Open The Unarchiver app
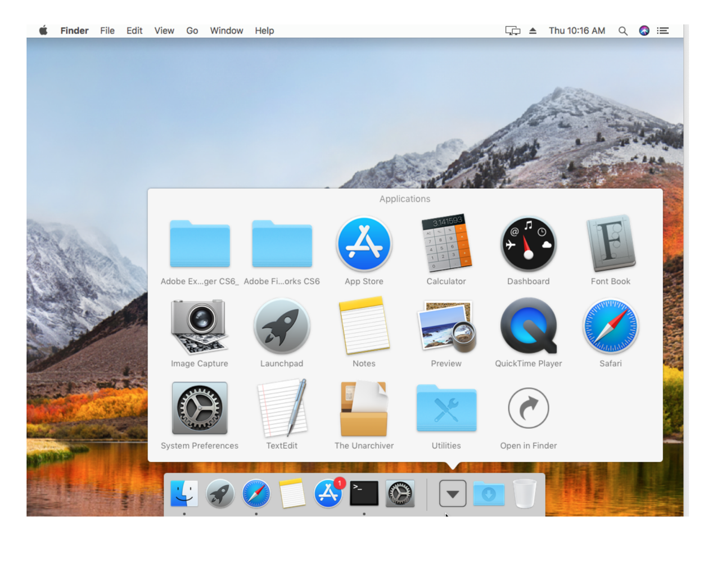The height and width of the screenshot is (588, 716). 364,408
